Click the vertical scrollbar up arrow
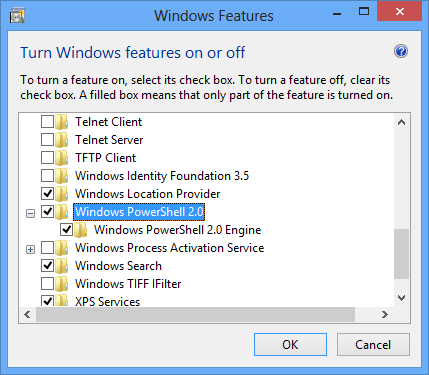The width and height of the screenshot is (429, 375). tap(402, 122)
